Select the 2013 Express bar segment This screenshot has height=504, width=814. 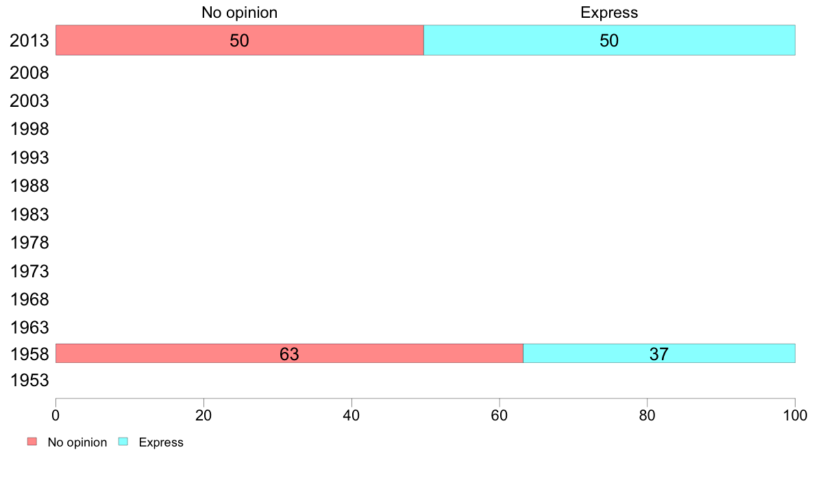[609, 40]
